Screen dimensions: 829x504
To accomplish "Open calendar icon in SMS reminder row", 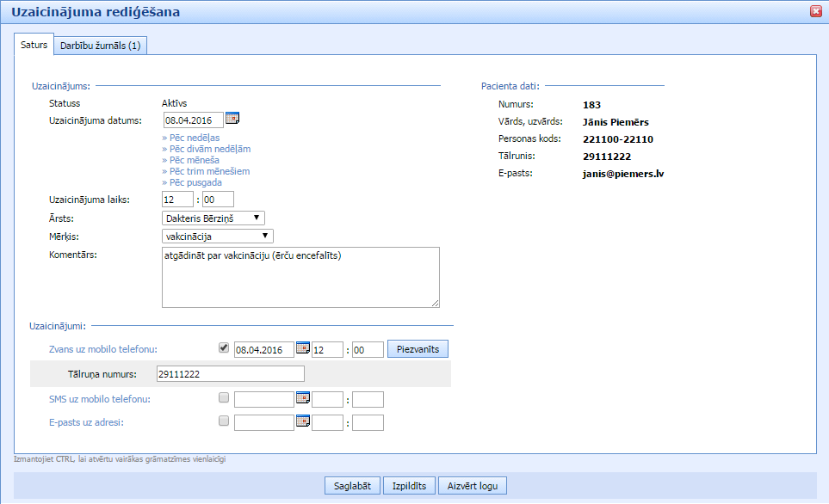I will point(302,398).
